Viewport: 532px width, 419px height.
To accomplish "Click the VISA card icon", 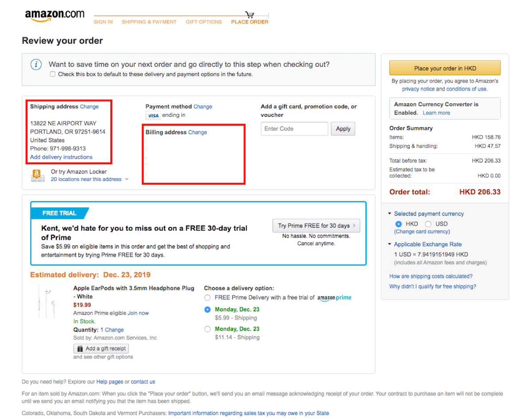I will (153, 115).
